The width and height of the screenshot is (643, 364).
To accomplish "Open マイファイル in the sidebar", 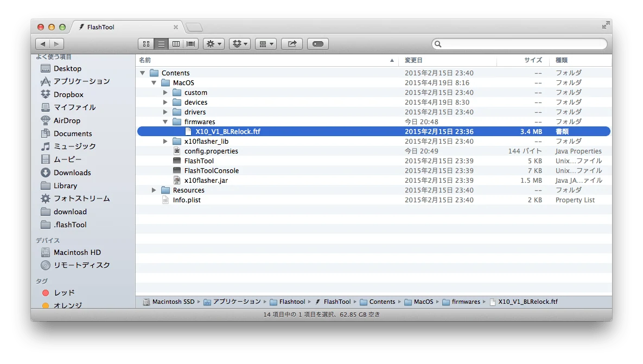I will point(68,107).
